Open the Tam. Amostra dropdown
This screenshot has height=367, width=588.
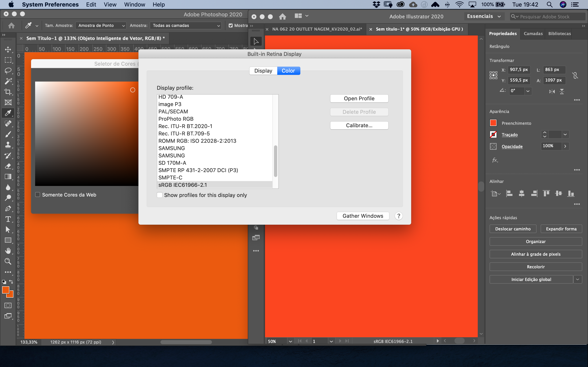click(101, 25)
